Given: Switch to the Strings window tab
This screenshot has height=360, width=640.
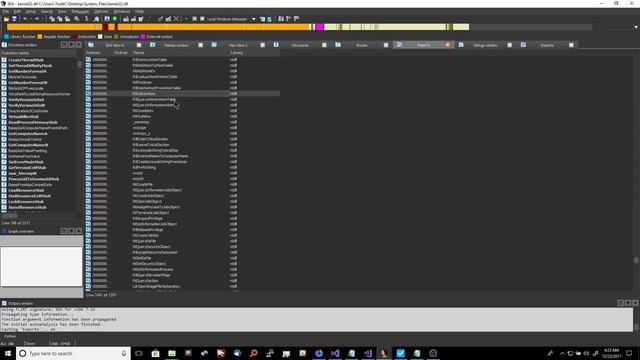Looking at the screenshot, I should [485, 45].
